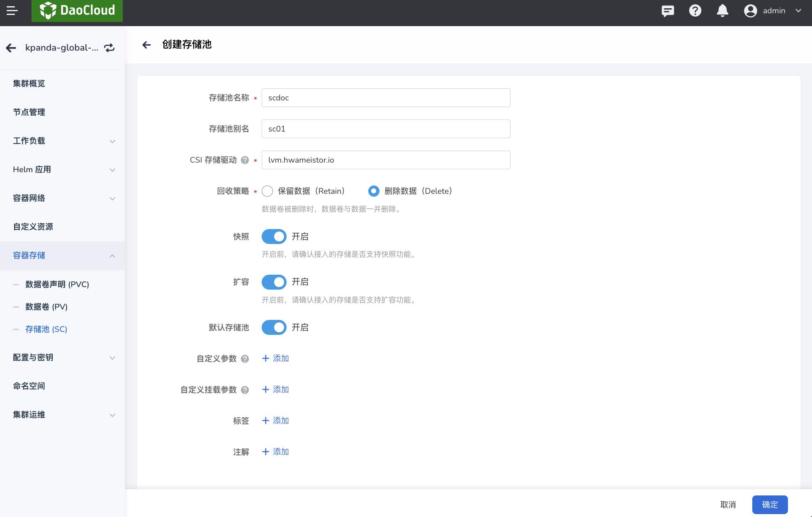Go back using arrow beside 创建存储池
The width and height of the screenshot is (812, 517).
point(146,45)
